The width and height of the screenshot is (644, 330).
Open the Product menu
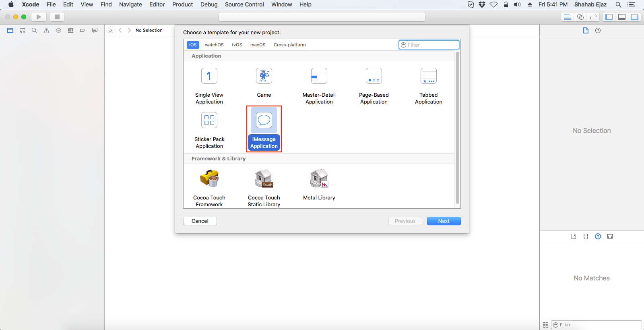pyautogui.click(x=183, y=4)
